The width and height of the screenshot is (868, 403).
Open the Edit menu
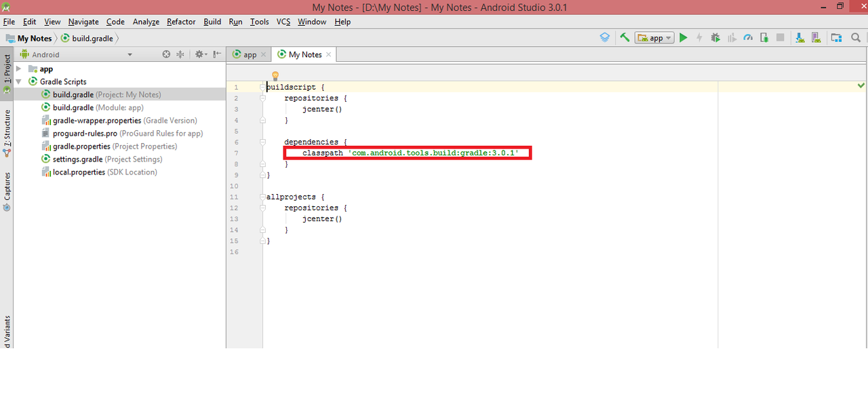[x=30, y=22]
